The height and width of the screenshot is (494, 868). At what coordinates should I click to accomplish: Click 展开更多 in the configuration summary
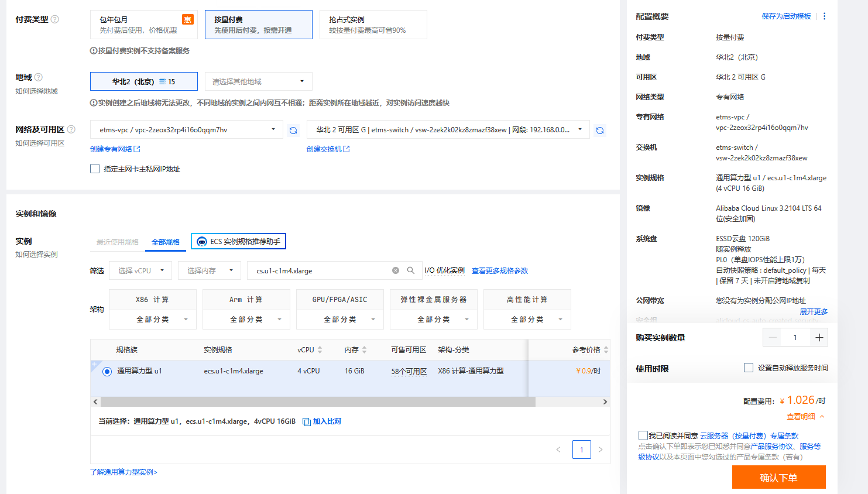[814, 311]
